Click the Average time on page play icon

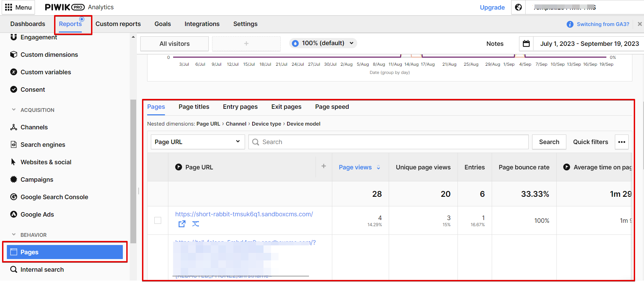[x=567, y=167]
